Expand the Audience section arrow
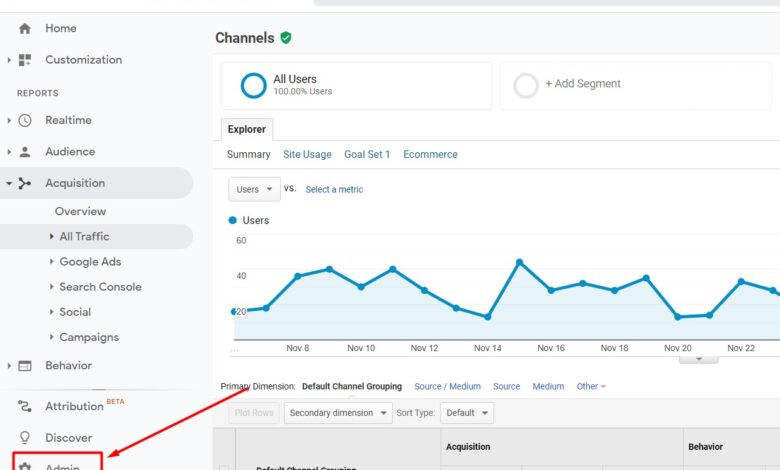780x470 pixels. 9,152
